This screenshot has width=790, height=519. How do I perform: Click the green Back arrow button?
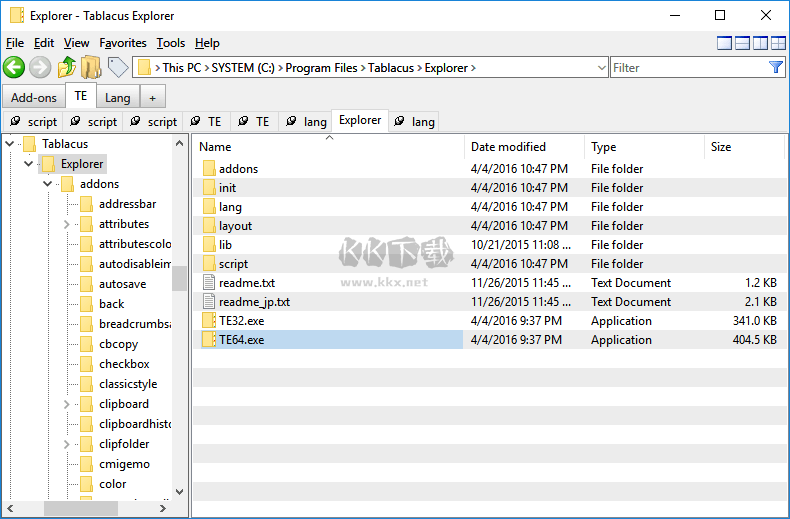click(14, 67)
